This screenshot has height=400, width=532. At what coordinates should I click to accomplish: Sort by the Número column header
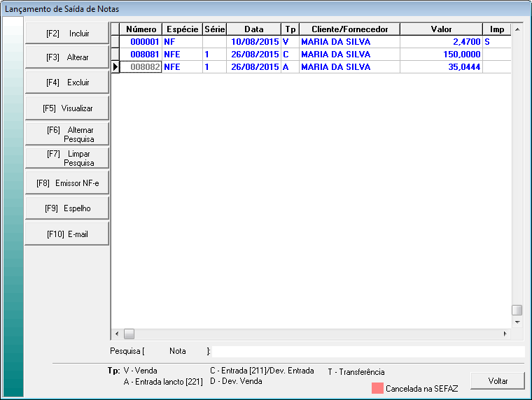141,29
